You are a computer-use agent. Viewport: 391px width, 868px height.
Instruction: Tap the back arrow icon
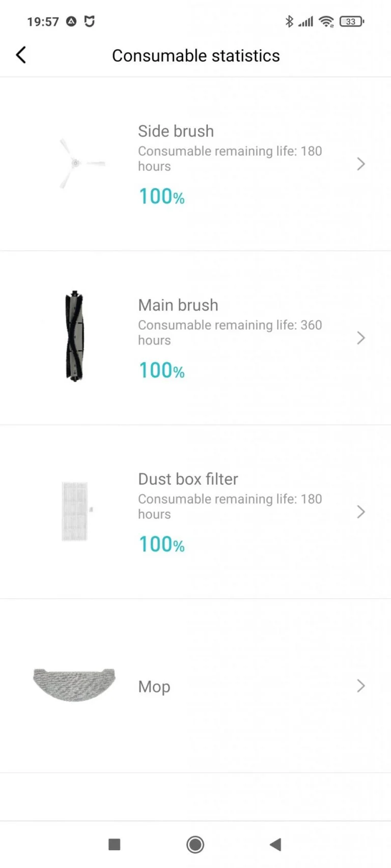21,54
